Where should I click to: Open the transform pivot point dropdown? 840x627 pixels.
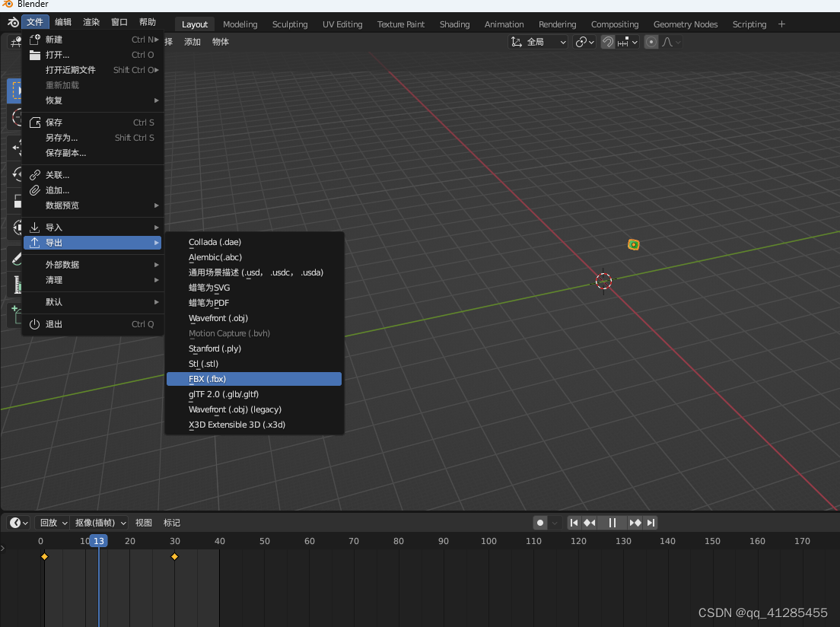click(x=584, y=42)
